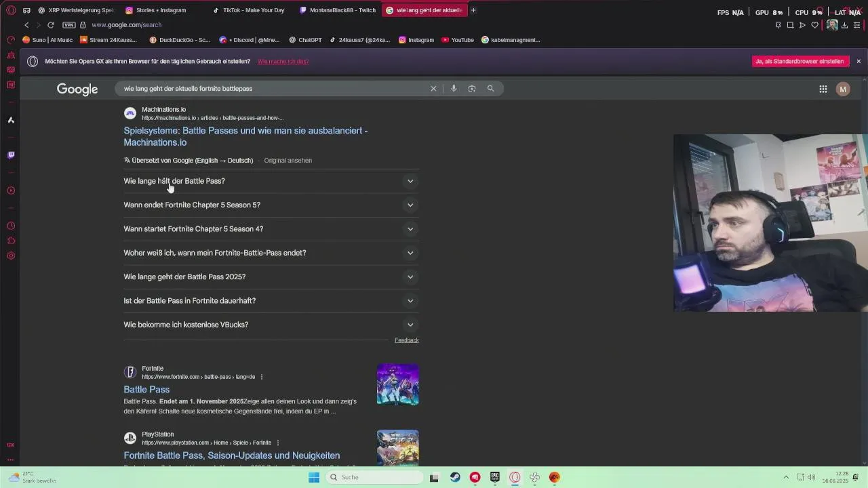Switch to the XRP Wertsteigerung tab
Viewport: 868px width, 488px height.
[x=76, y=10]
